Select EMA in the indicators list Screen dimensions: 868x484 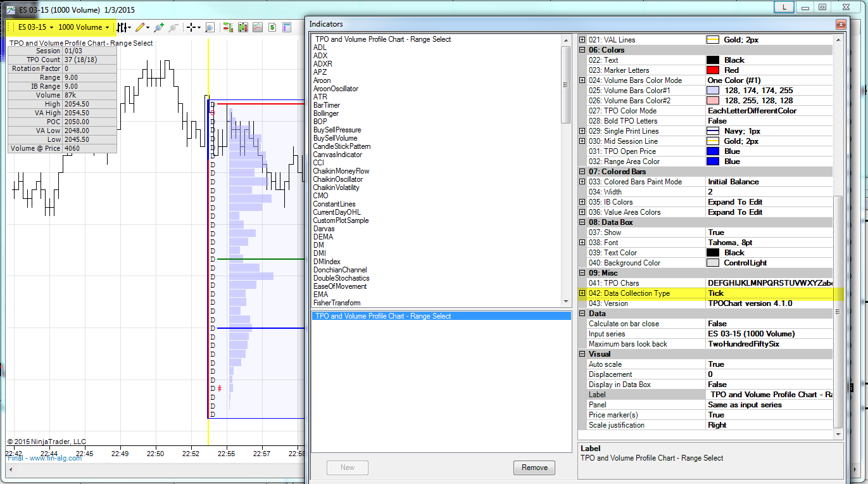click(x=320, y=295)
